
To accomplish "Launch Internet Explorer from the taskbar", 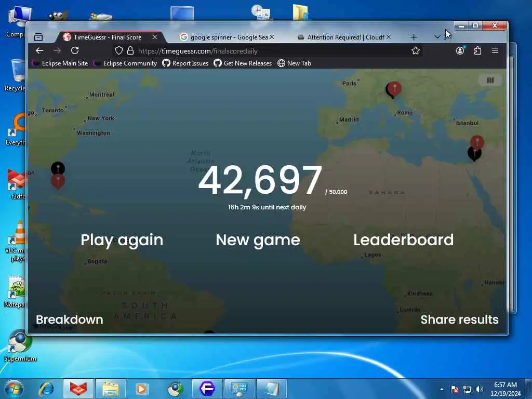I will coord(46,389).
